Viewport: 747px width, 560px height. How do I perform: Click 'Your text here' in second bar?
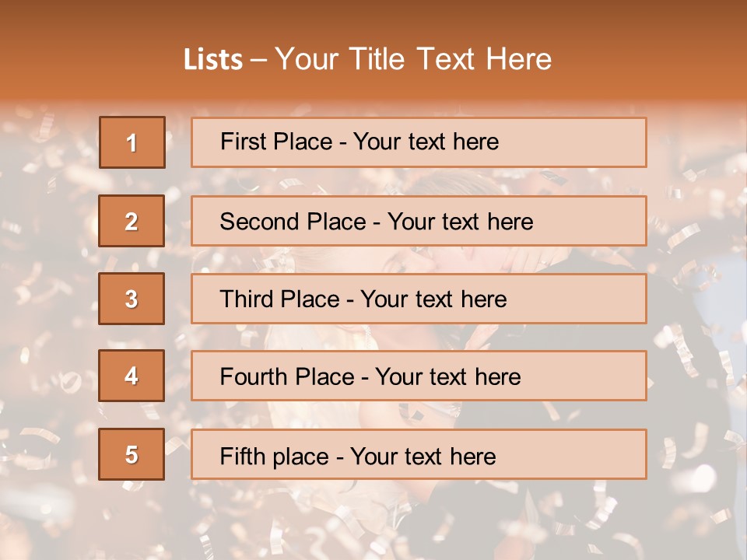pyautogui.click(x=460, y=222)
